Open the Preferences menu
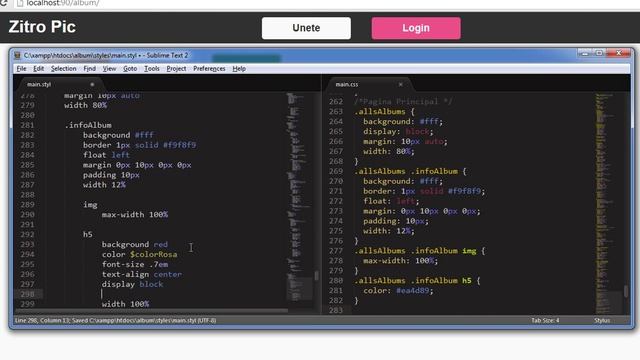 click(209, 69)
